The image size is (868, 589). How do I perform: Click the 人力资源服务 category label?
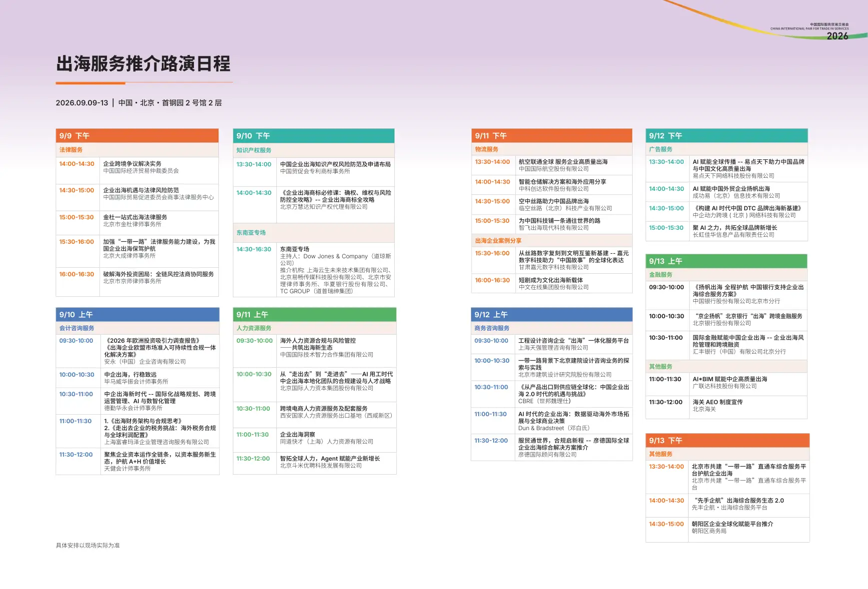coord(254,328)
